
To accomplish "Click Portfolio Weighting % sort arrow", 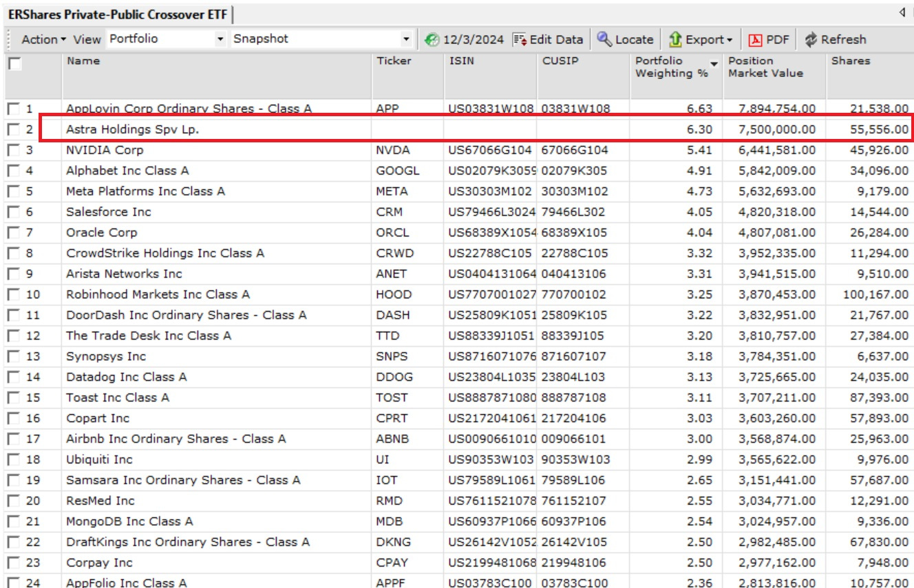I will pyautogui.click(x=714, y=64).
